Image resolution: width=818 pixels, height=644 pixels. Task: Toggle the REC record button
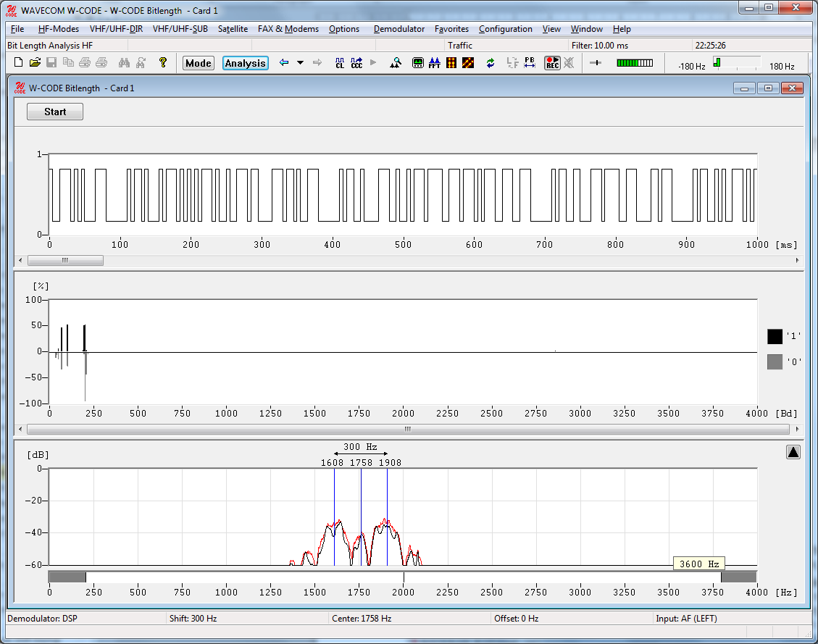[552, 63]
